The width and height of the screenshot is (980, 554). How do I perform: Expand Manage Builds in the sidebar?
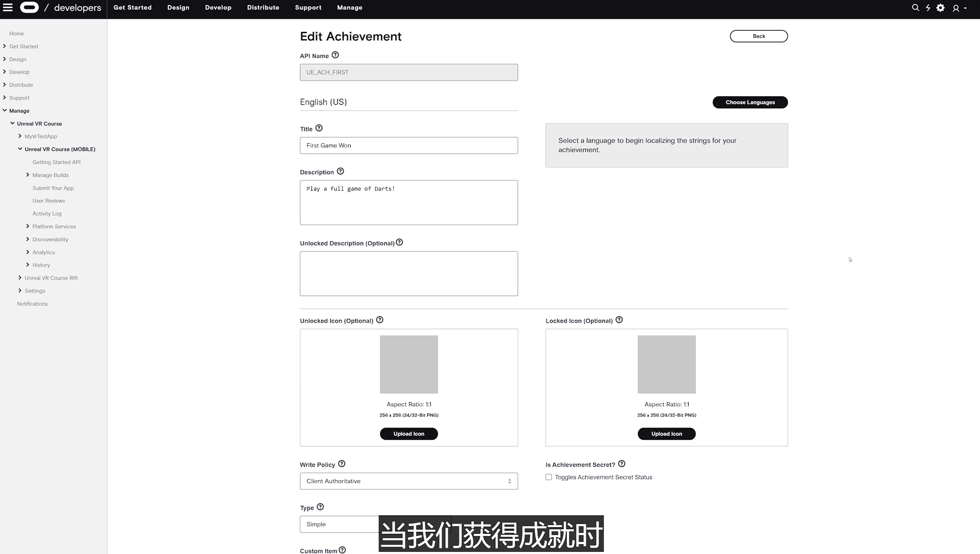coord(28,175)
